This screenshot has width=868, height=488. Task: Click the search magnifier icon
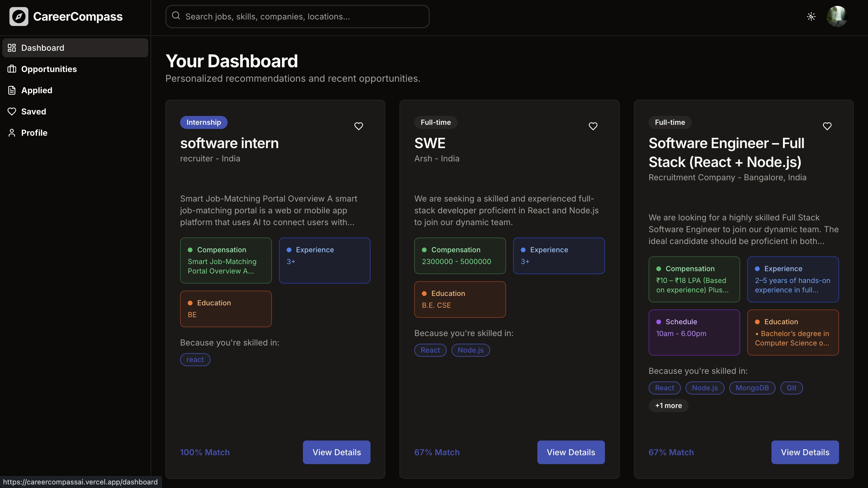[176, 16]
